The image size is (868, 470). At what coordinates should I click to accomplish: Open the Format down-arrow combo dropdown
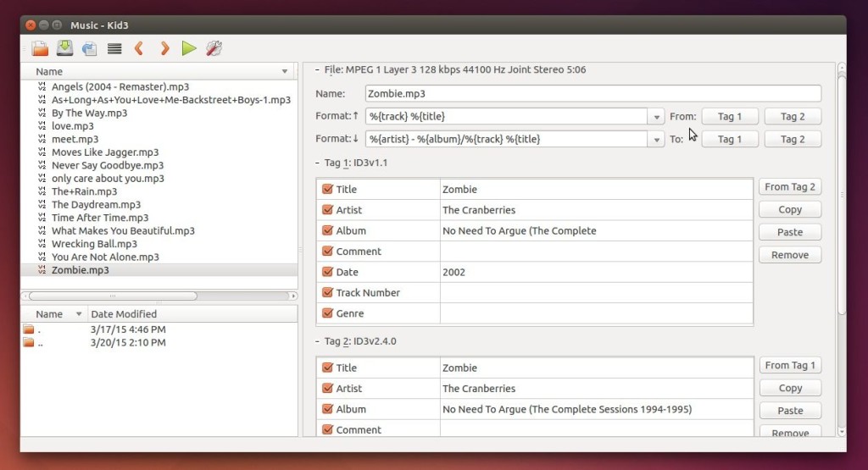[x=656, y=140]
